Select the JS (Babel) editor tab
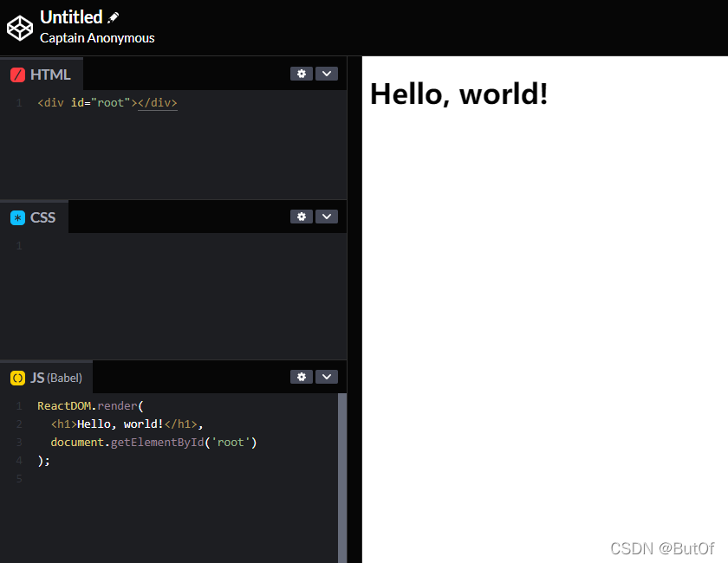The height and width of the screenshot is (563, 728). pos(46,378)
